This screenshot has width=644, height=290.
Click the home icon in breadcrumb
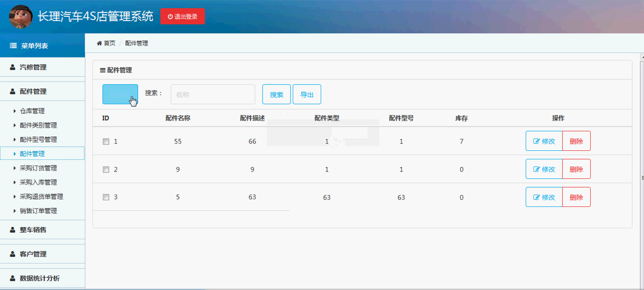click(99, 43)
